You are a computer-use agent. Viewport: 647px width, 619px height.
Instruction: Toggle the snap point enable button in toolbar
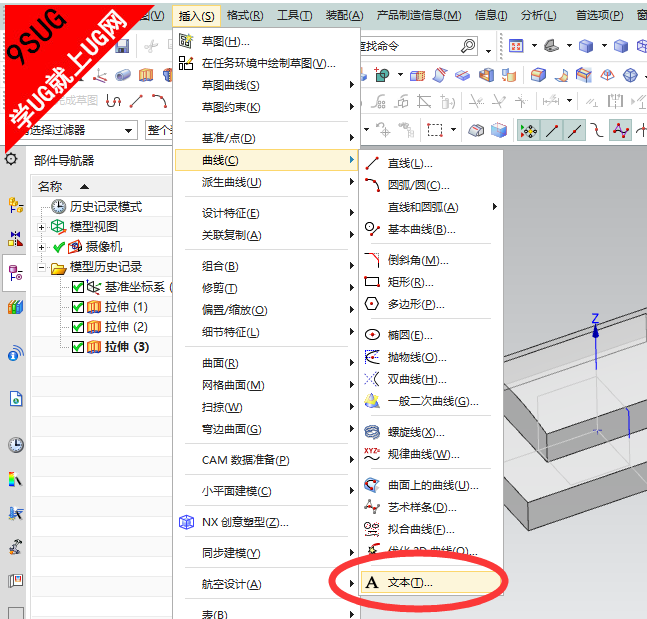(528, 130)
